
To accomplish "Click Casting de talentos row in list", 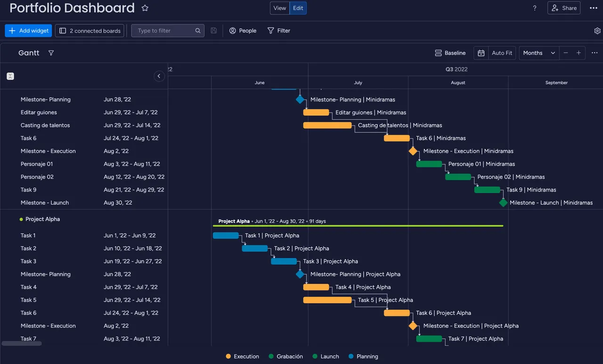I will click(84, 125).
